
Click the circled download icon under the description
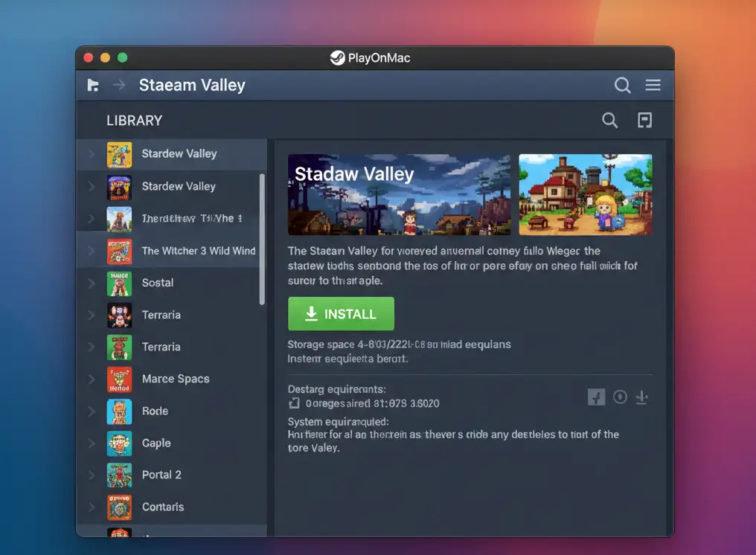(620, 397)
